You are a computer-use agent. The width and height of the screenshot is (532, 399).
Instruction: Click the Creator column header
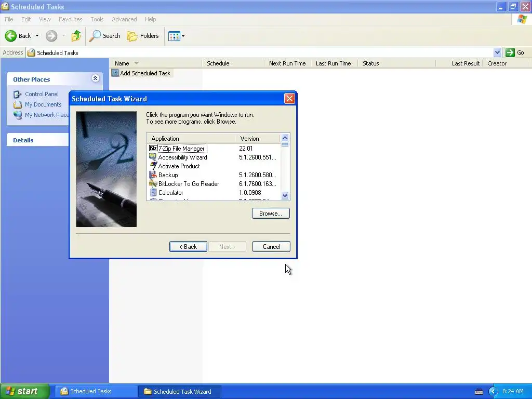506,63
